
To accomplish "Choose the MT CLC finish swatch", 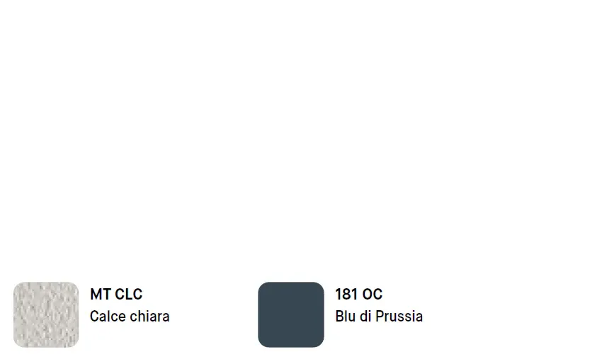I will pyautogui.click(x=46, y=314).
